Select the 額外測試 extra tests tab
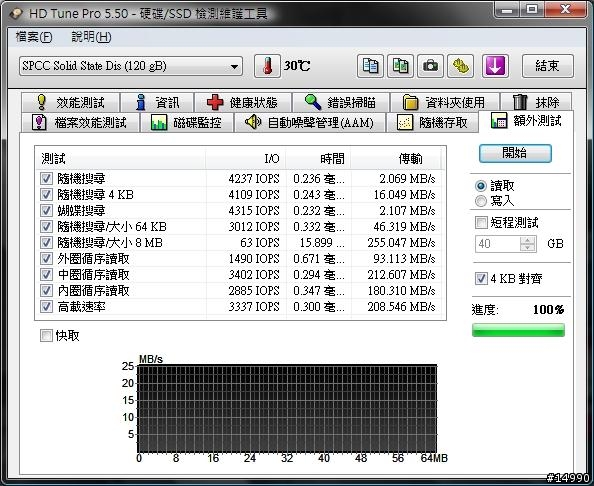Viewport: 594px width, 486px height. pyautogui.click(x=527, y=121)
